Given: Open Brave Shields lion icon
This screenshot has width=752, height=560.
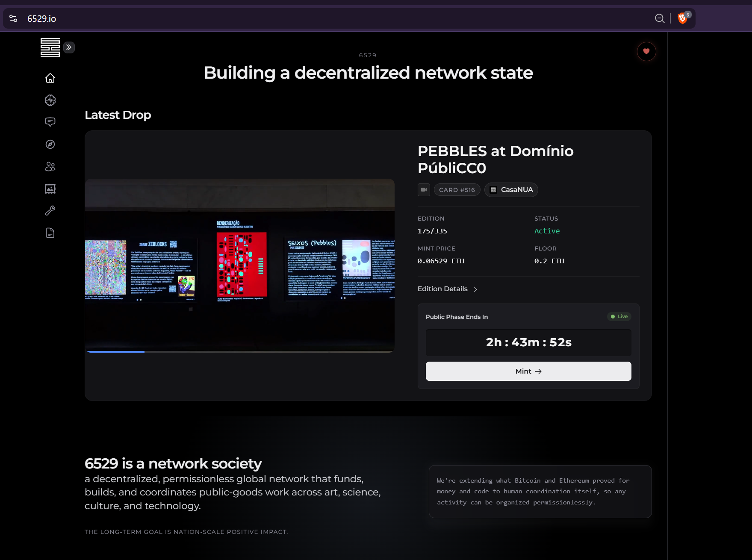Looking at the screenshot, I should point(683,18).
